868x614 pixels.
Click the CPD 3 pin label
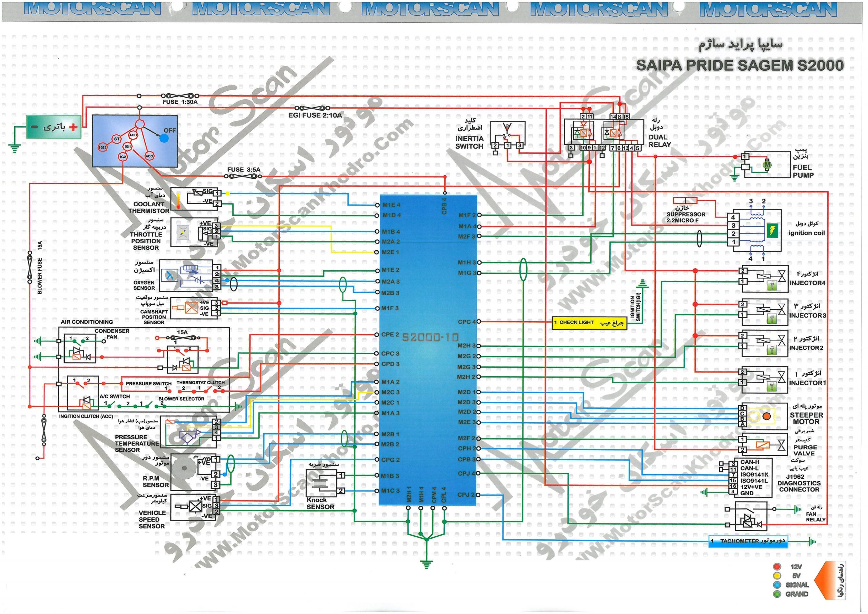tap(390, 364)
